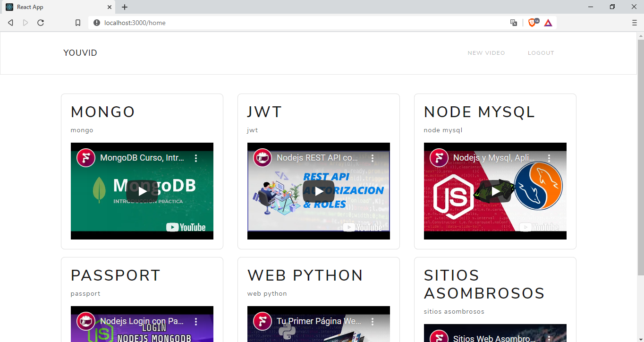The height and width of the screenshot is (342, 644).
Task: Click the YOUVID header title
Action: point(80,52)
